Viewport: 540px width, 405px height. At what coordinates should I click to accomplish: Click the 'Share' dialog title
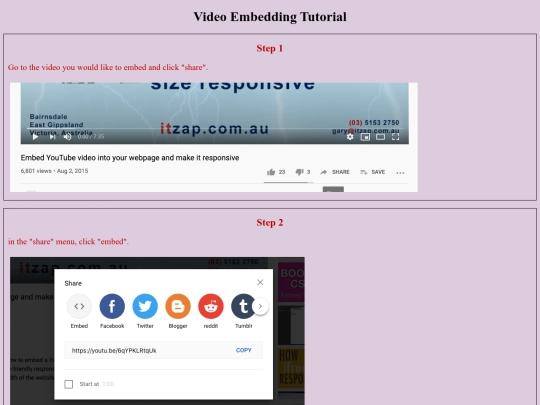click(73, 283)
